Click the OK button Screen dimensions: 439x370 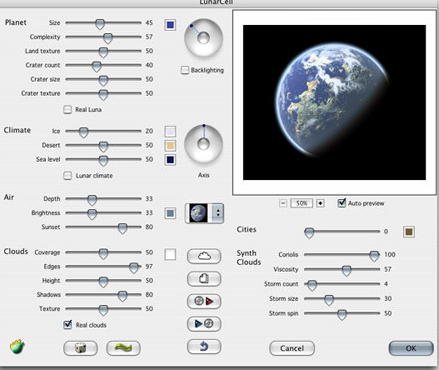(x=411, y=348)
